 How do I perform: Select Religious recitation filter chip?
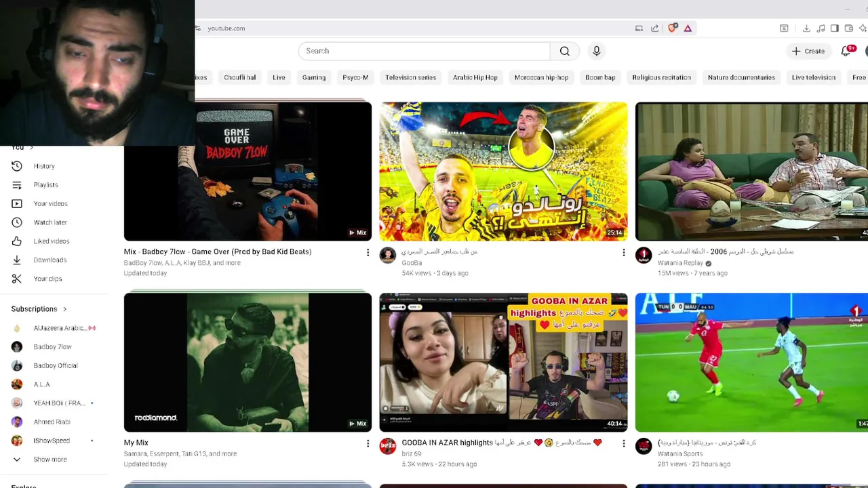click(661, 77)
